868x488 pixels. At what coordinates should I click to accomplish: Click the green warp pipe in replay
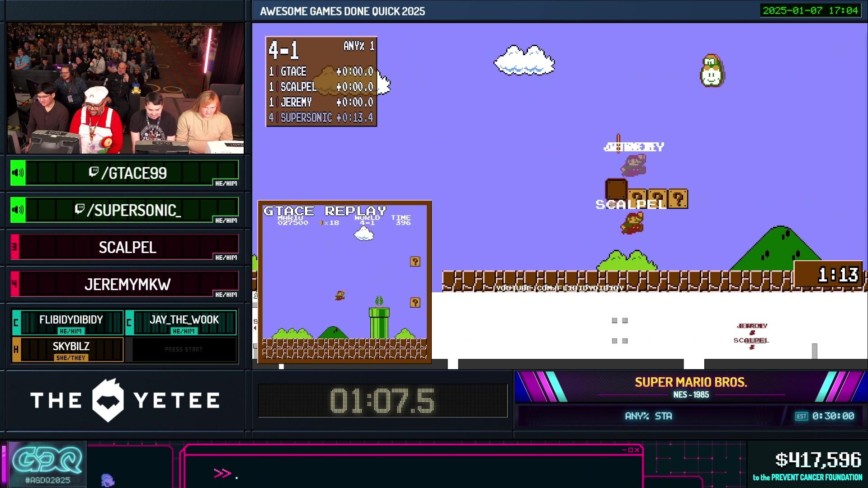click(379, 323)
